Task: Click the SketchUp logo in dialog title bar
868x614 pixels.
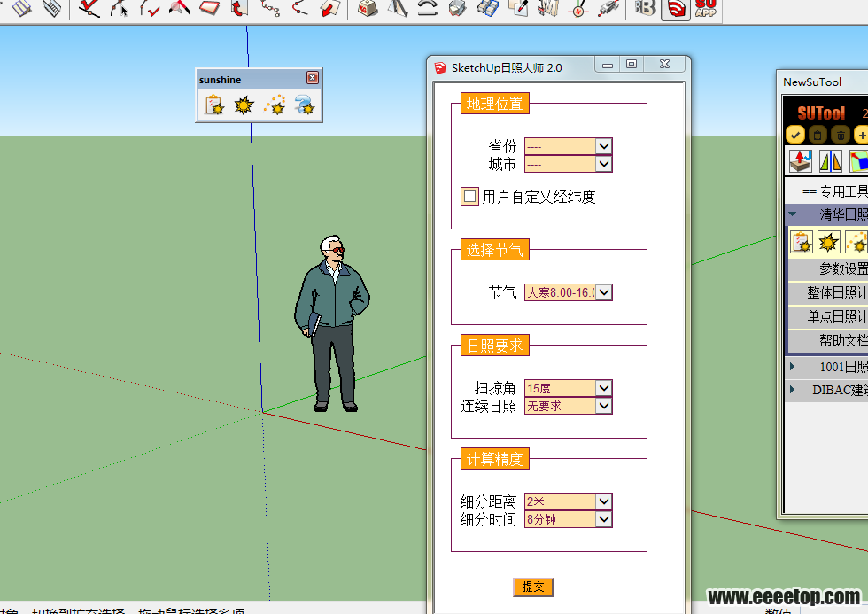Action: tap(441, 68)
